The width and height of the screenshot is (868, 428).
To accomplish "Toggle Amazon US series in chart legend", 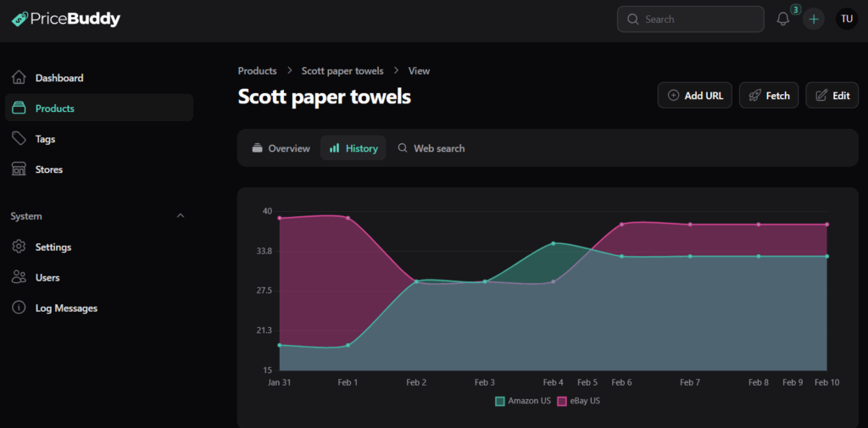I will click(522, 401).
